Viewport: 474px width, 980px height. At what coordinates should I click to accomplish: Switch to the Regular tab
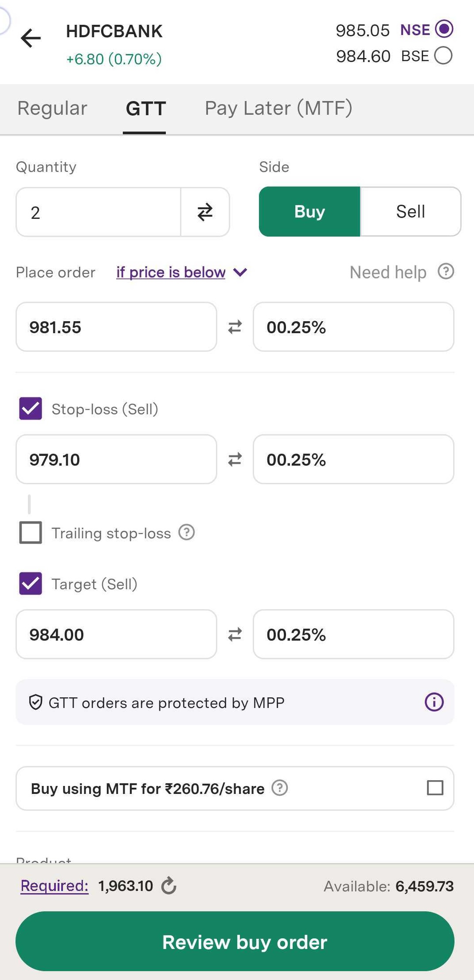52,109
